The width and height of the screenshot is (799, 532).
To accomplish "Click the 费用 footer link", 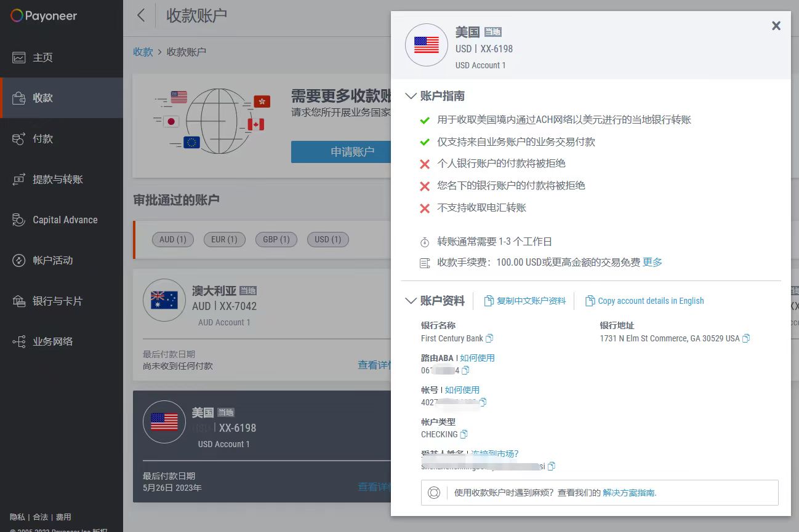I will (63, 517).
